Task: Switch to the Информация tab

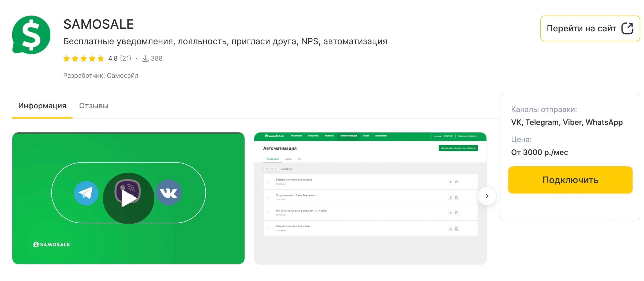Action: 42,106
